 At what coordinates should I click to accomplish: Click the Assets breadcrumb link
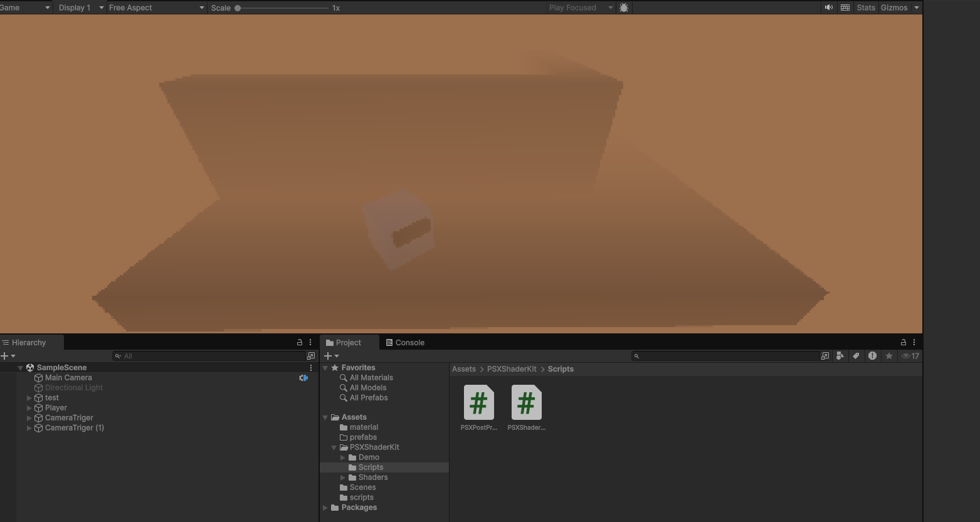click(x=464, y=369)
